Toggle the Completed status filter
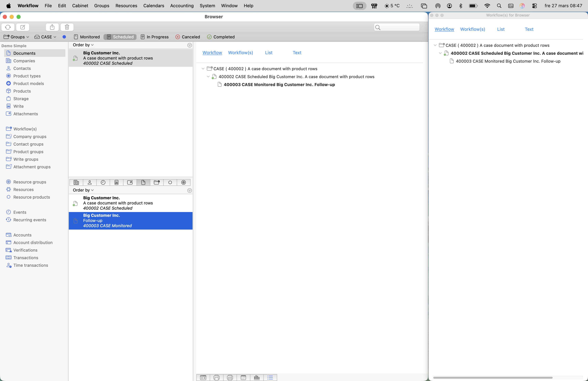Screen dimensions: 588x381 click(x=221, y=37)
